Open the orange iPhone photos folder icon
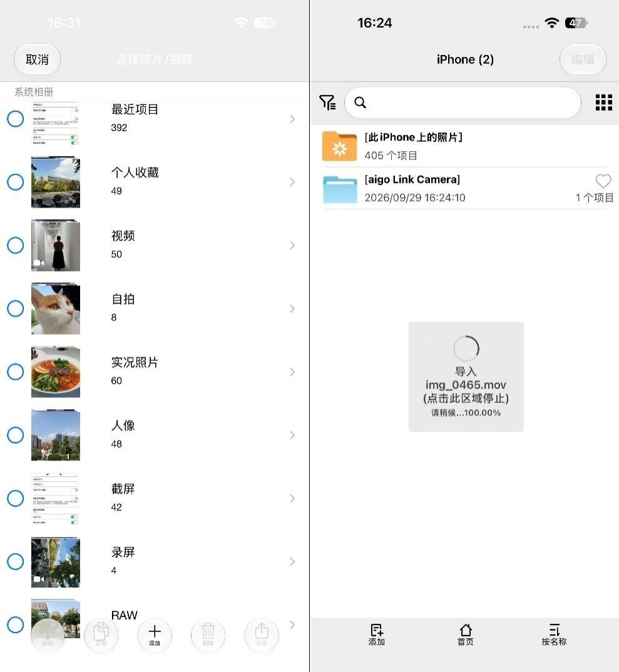This screenshot has width=619, height=672. (339, 146)
